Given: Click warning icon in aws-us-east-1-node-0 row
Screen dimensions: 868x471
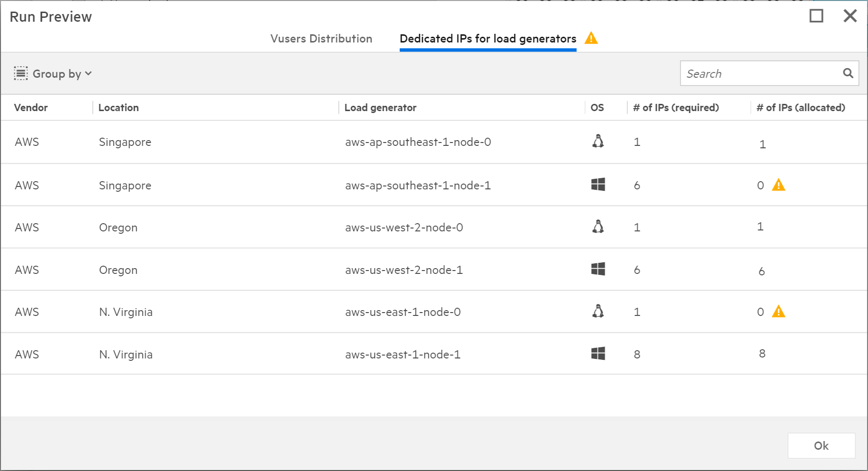Looking at the screenshot, I should [x=778, y=312].
